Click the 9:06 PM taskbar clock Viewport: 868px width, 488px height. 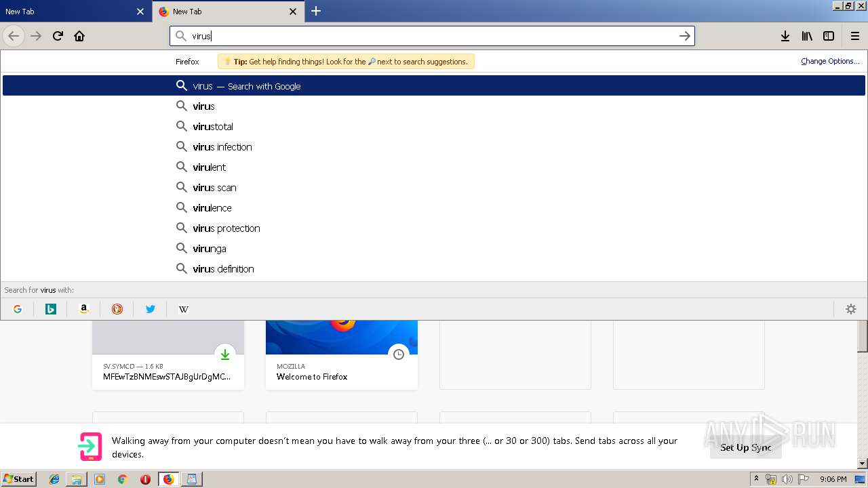(833, 479)
